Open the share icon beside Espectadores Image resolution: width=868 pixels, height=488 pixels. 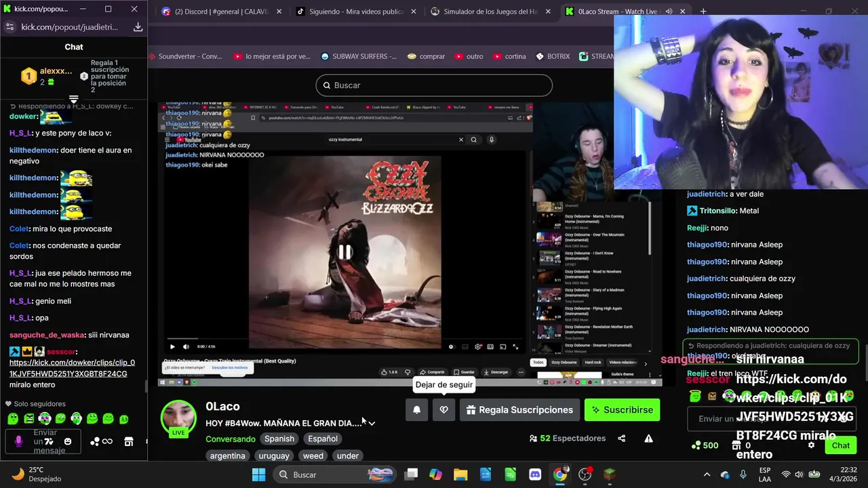[621, 439]
